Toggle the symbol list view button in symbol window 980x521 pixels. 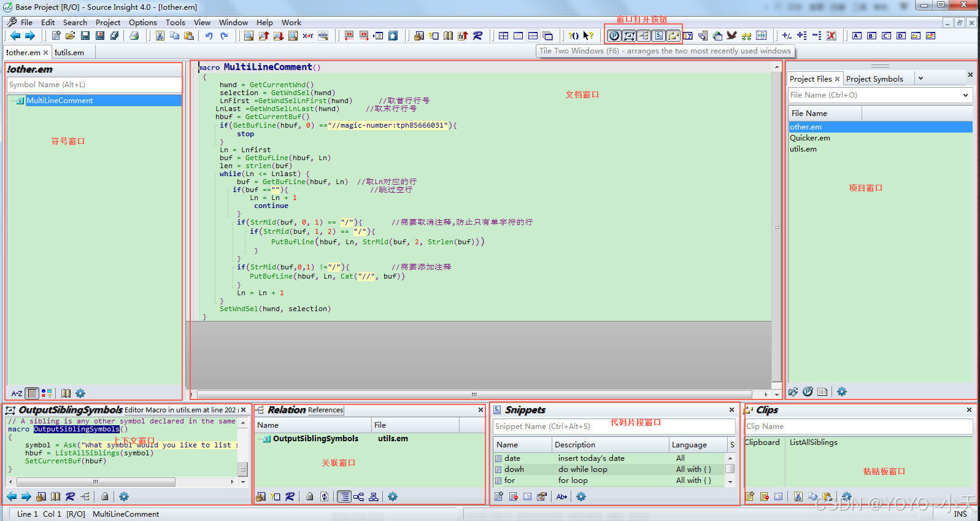tap(33, 393)
